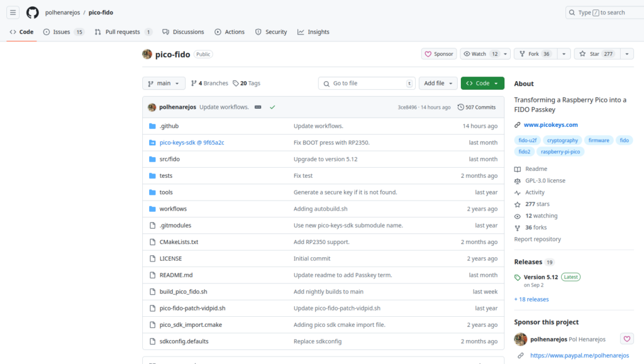Switch to the Insights tab
This screenshot has height=364, width=644.
tap(313, 31)
